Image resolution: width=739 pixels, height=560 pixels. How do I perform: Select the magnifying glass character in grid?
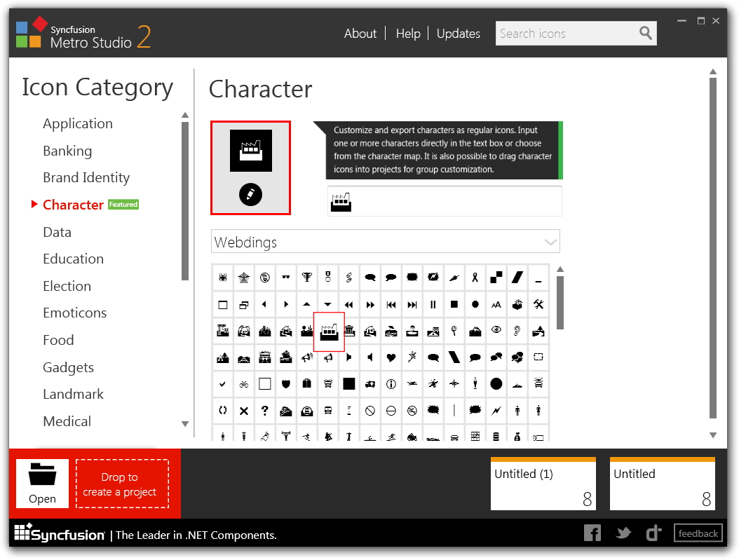[454, 331]
